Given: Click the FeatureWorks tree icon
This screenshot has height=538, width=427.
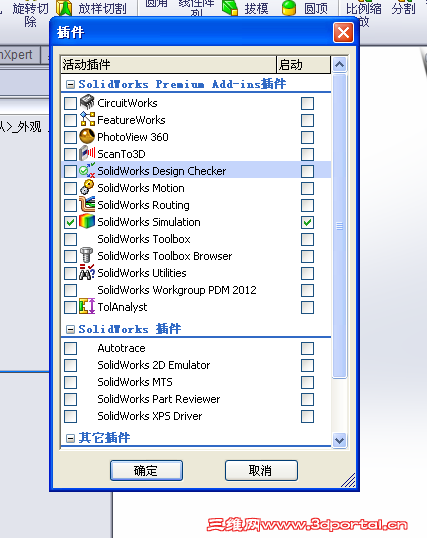Looking at the screenshot, I should click(87, 119).
